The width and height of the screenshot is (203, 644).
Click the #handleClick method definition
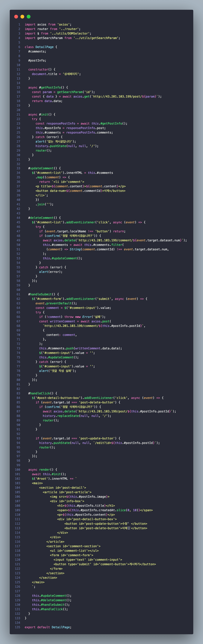(x=39, y=393)
